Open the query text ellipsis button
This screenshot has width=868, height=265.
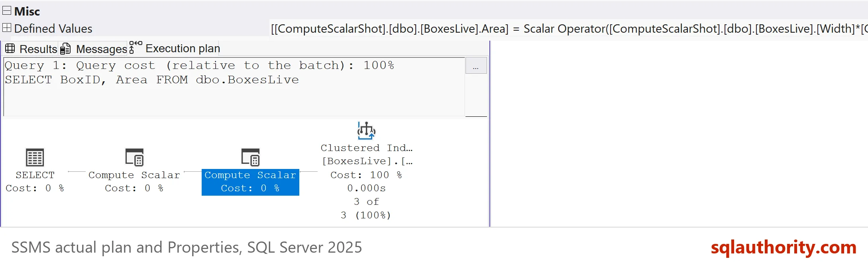pos(476,65)
